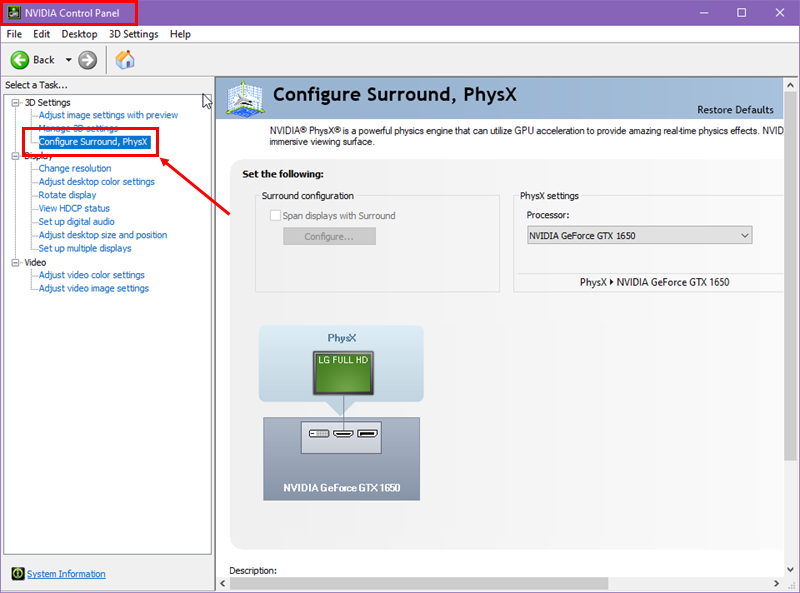The width and height of the screenshot is (800, 593).
Task: Select Adjust desktop size and position
Action: (x=103, y=235)
